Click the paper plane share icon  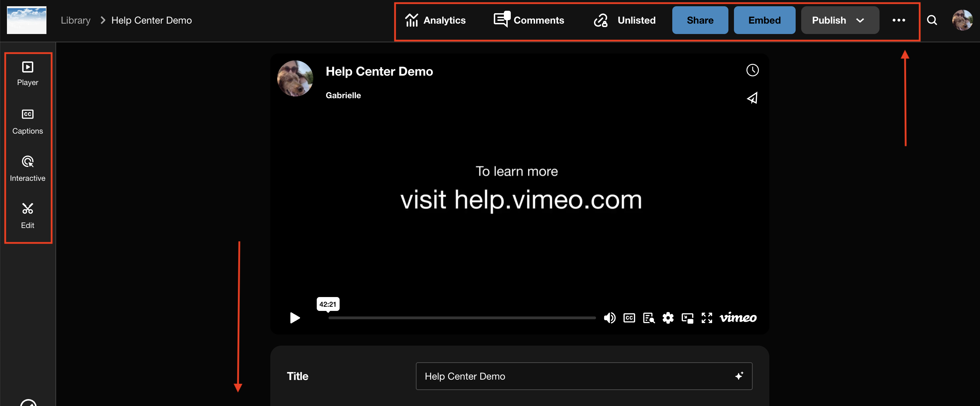tap(752, 98)
